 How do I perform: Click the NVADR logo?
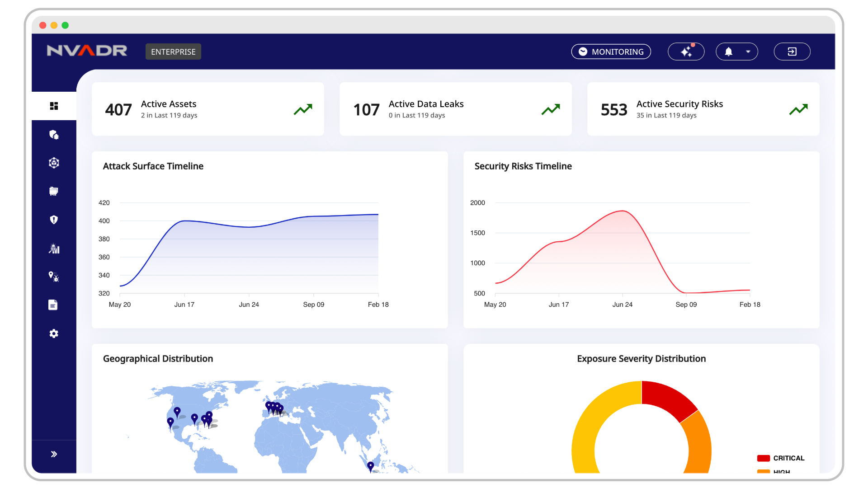coord(87,51)
